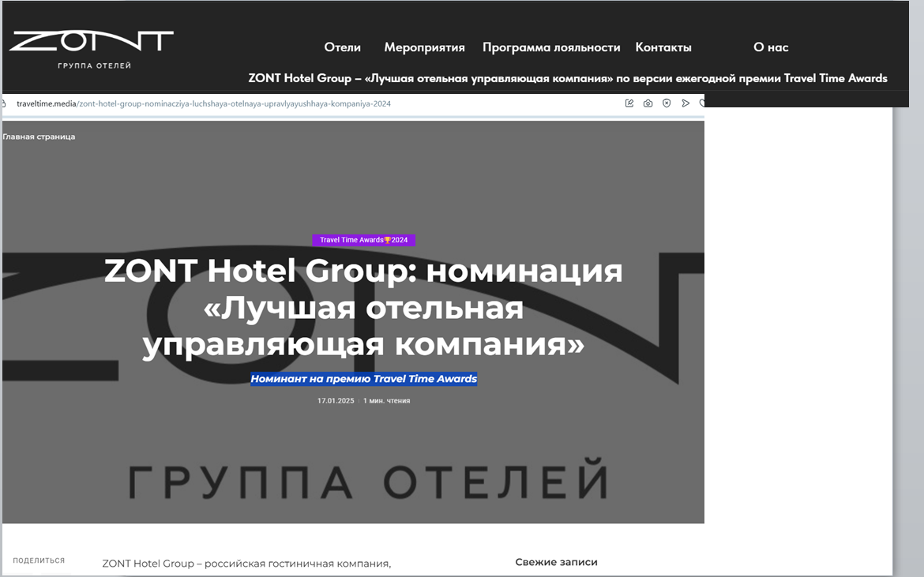This screenshot has height=577, width=924.
Task: Click the Travel Time Awards 2024 purple tag
Action: point(363,240)
